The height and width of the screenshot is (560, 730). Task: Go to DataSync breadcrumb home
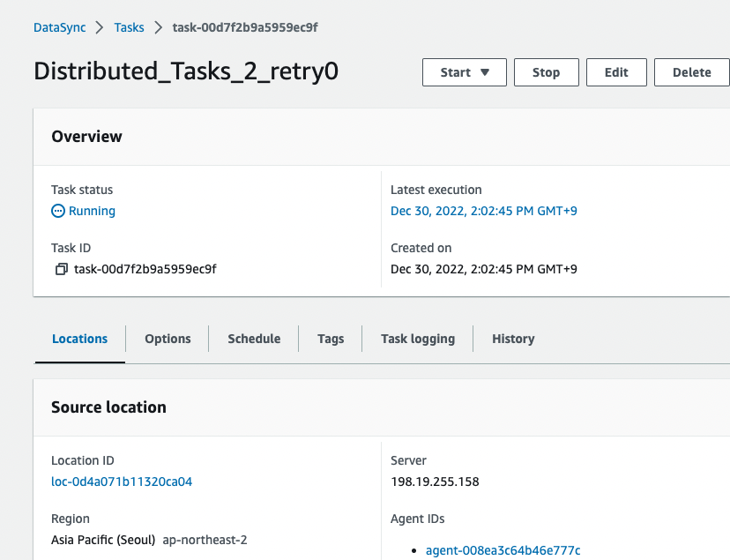pyautogui.click(x=60, y=27)
